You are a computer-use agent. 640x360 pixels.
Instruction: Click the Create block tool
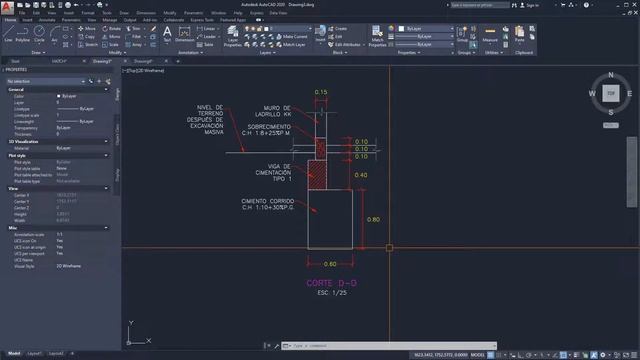(338, 29)
